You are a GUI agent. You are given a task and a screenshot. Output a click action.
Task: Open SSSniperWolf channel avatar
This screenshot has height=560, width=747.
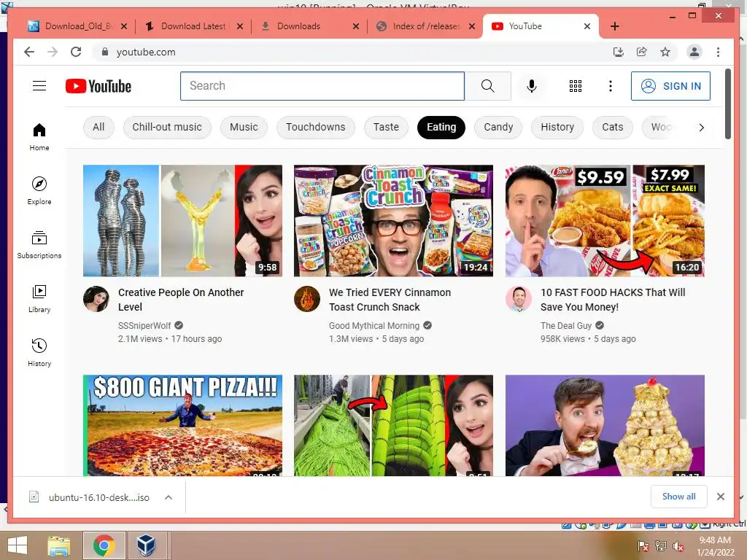[96, 299]
